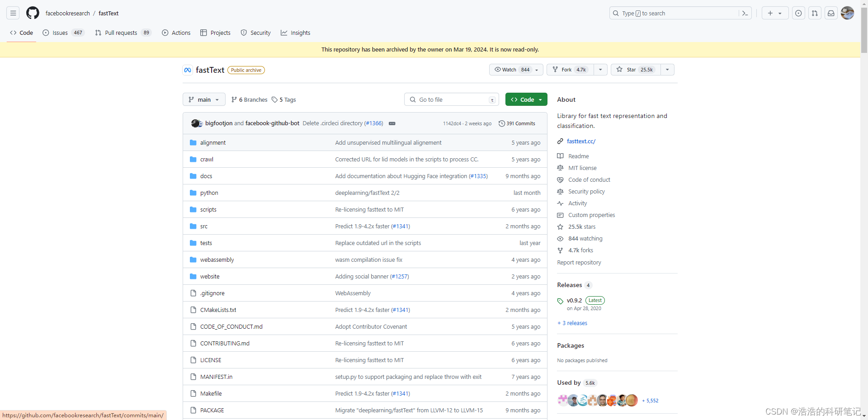Open the hamburger navigation menu

click(x=13, y=13)
